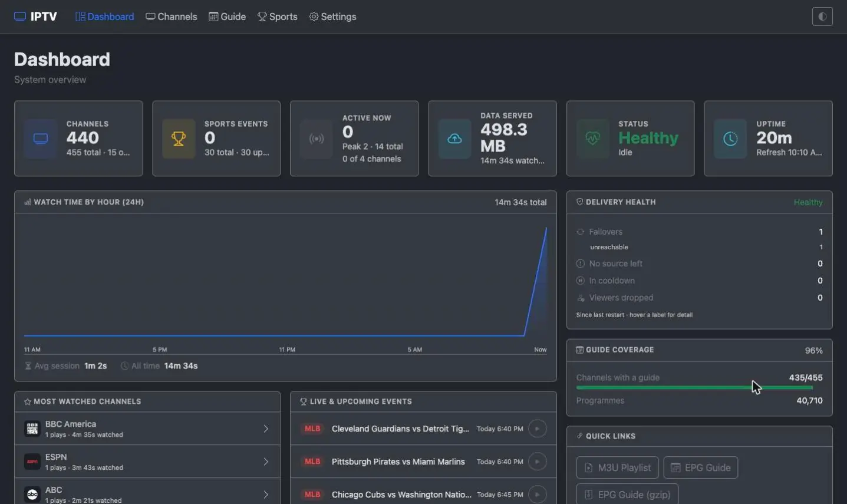Click the "20m" uptime value
This screenshot has width=847, height=504.
[x=774, y=137]
